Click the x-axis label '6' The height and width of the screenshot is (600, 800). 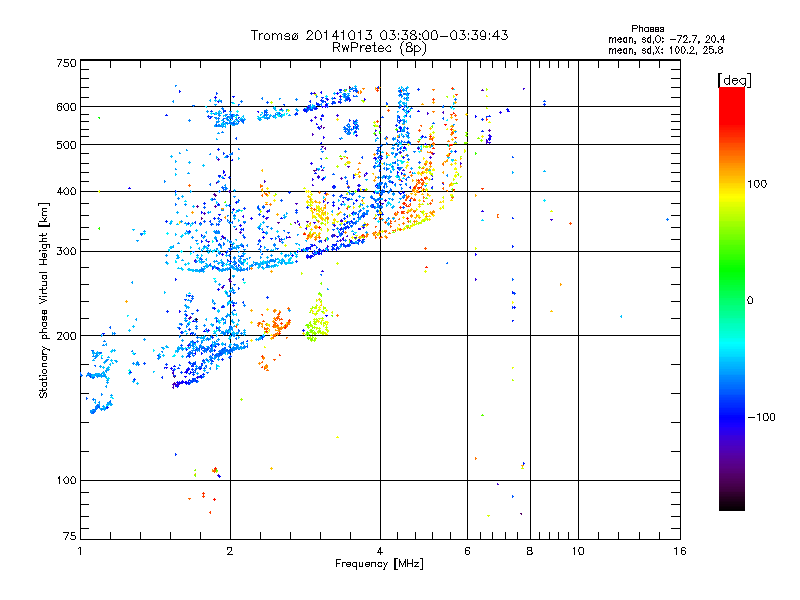point(467,551)
